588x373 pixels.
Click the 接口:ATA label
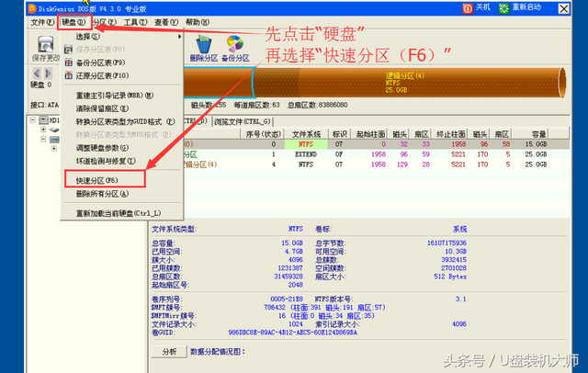45,105
